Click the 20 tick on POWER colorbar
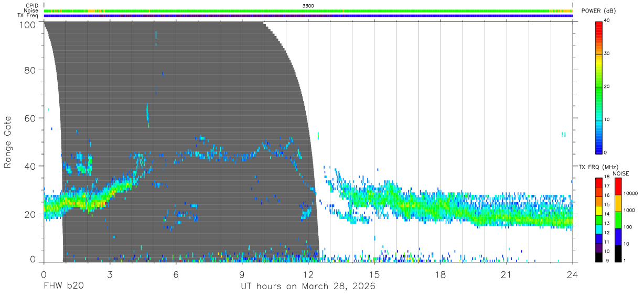 point(608,87)
